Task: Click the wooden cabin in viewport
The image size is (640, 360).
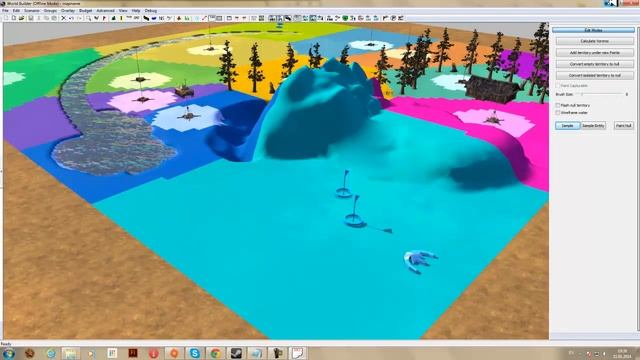Action: point(492,88)
